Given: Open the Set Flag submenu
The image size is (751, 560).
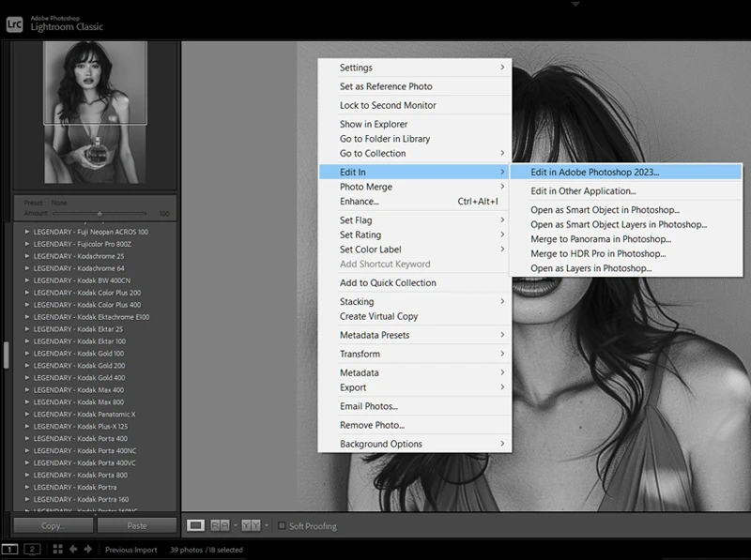Looking at the screenshot, I should [x=415, y=220].
